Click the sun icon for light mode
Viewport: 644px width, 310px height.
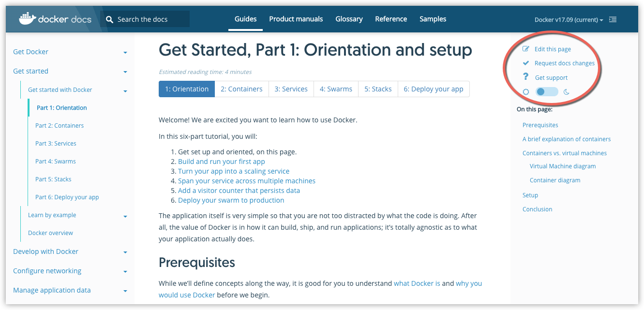[526, 91]
